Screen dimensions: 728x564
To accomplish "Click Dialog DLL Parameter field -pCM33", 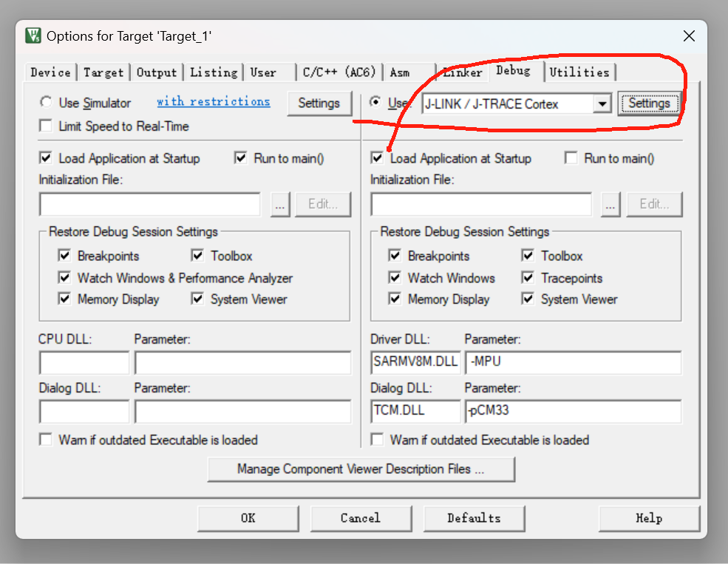I will click(x=574, y=411).
